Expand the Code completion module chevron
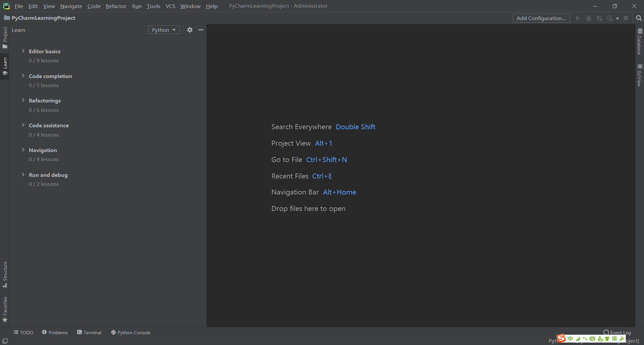 click(x=23, y=76)
